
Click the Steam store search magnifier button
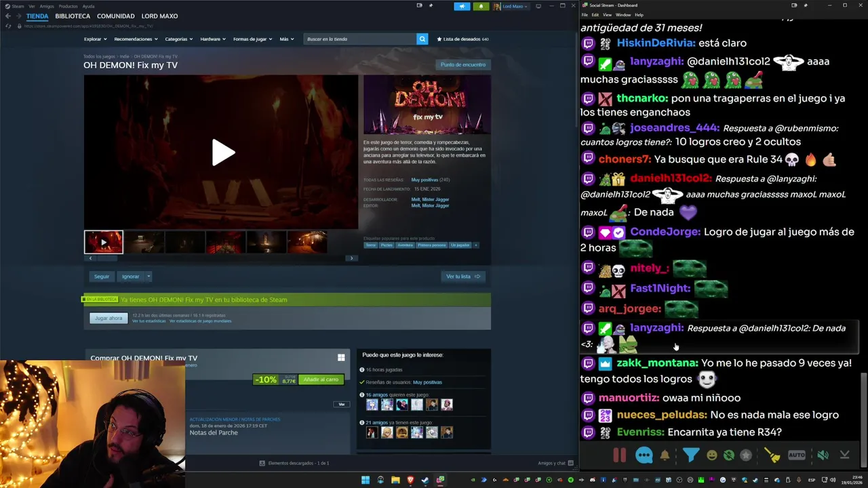(x=422, y=39)
